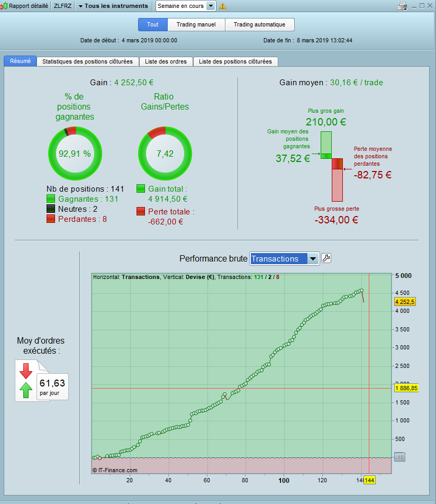Click the green Gagnantes legend swatch
Image resolution: width=436 pixels, height=504 pixels.
(51, 199)
